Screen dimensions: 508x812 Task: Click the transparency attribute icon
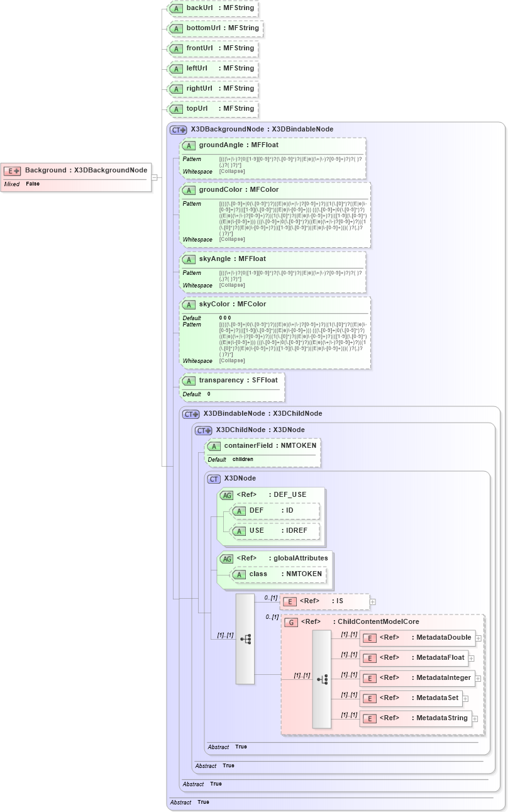(189, 381)
